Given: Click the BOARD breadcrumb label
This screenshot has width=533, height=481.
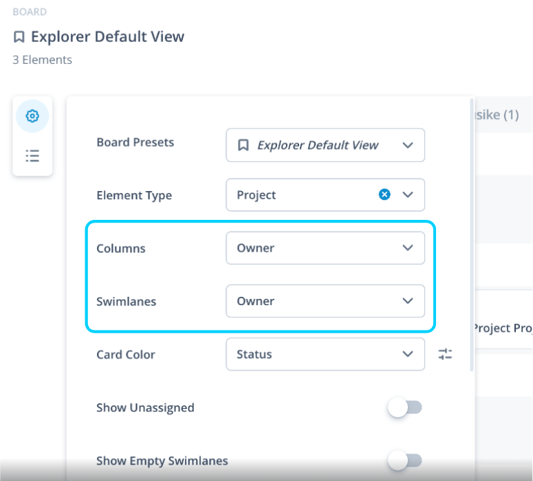Looking at the screenshot, I should coord(30,12).
